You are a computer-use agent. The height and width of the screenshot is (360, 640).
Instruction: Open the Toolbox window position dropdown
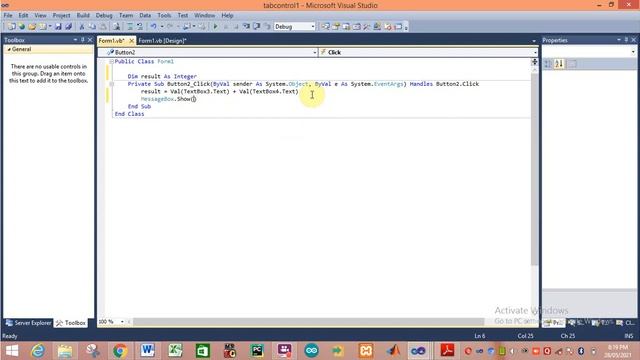tap(75, 40)
